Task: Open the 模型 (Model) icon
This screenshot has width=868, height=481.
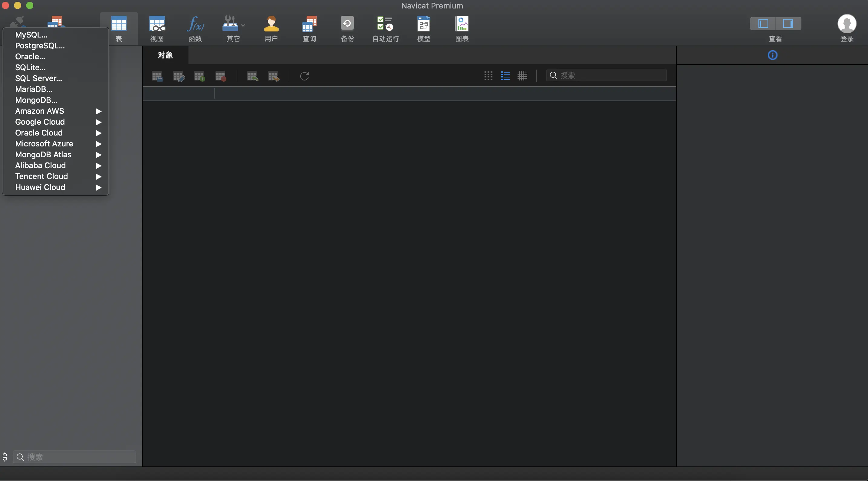Action: (x=423, y=24)
